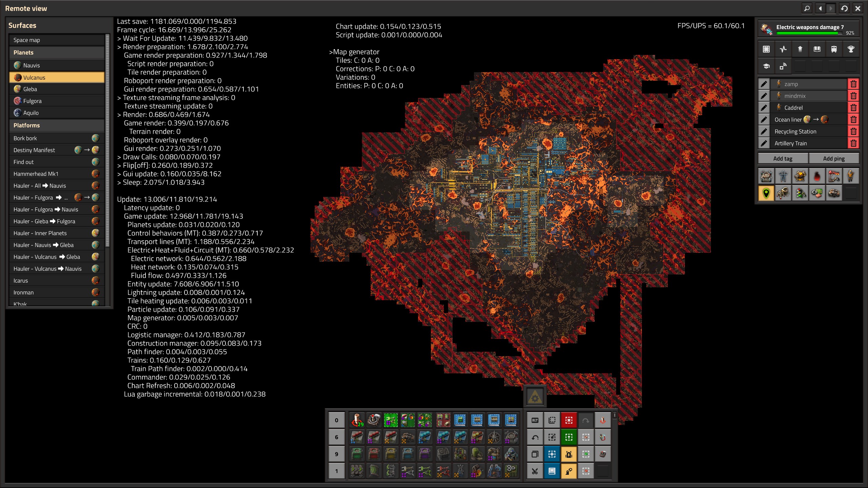
Task: Open the Bork bork platform
Action: point(57,138)
